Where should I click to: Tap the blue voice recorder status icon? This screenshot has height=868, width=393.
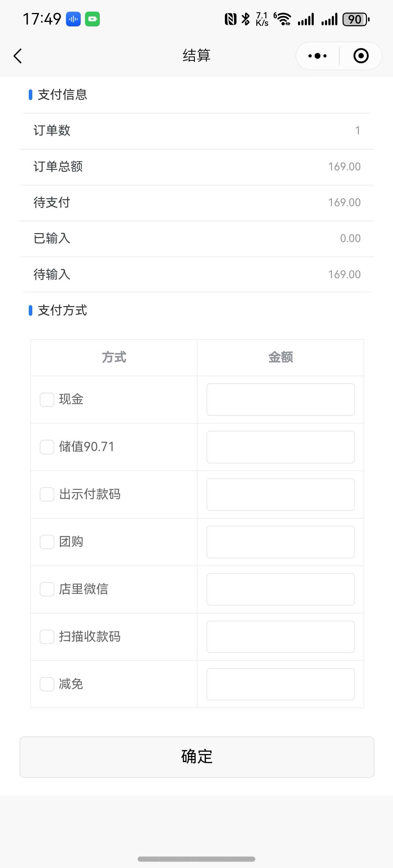pyautogui.click(x=73, y=19)
